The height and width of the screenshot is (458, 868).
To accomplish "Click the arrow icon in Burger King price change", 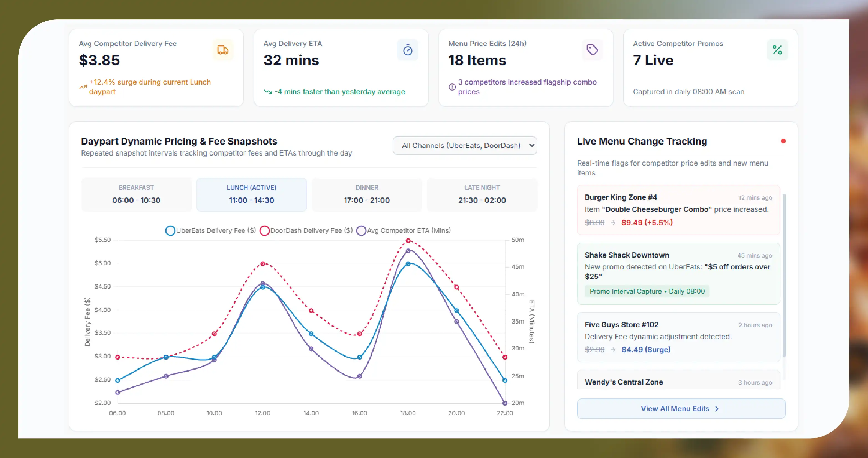I will point(613,223).
